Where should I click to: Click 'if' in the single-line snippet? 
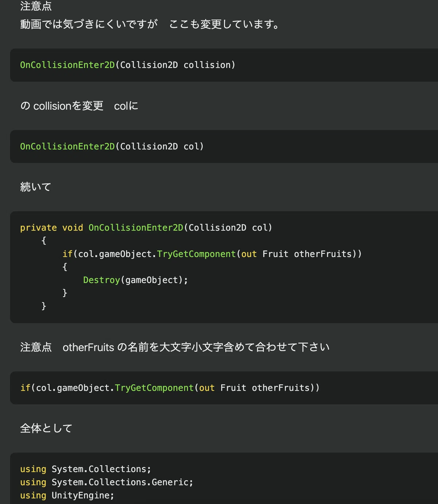coord(25,388)
